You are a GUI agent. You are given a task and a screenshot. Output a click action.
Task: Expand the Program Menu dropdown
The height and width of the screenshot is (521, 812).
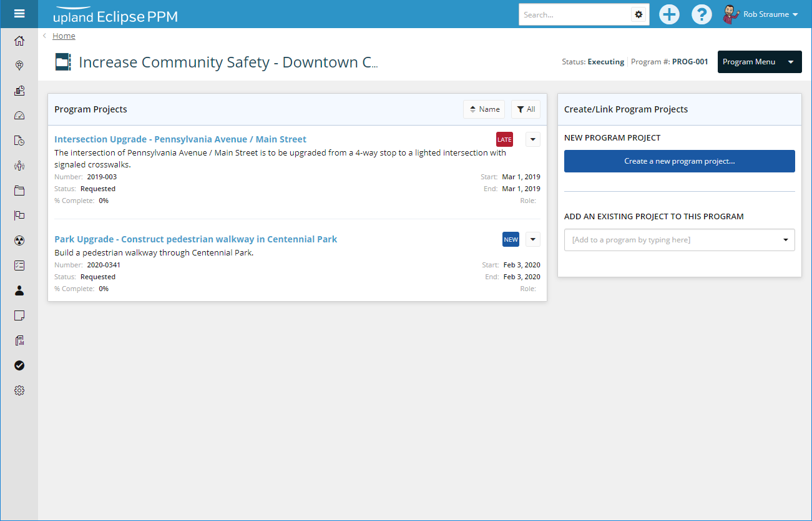coord(759,62)
